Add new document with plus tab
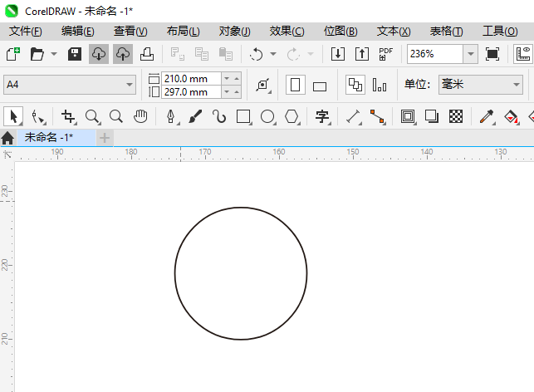The height and width of the screenshot is (392, 534). tap(105, 138)
